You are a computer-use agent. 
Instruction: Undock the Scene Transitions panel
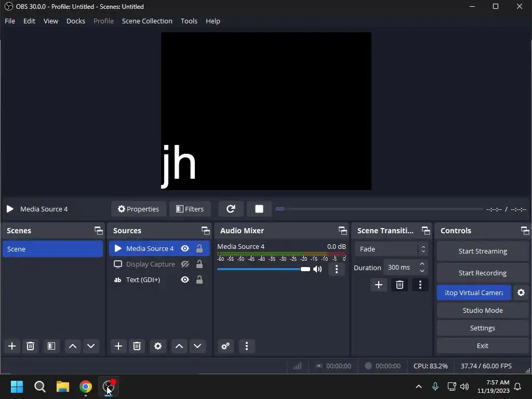(426, 231)
